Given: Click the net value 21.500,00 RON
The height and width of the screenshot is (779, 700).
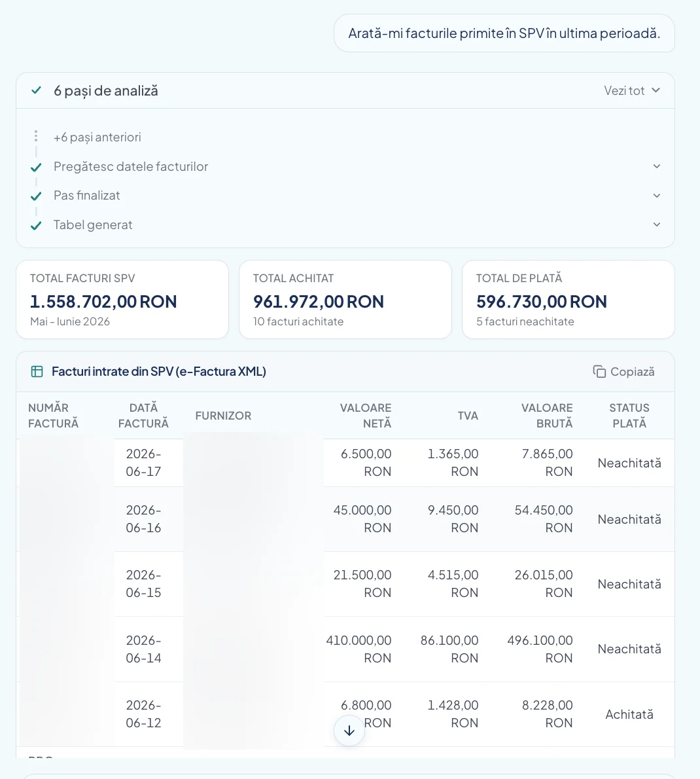Looking at the screenshot, I should click(362, 584).
